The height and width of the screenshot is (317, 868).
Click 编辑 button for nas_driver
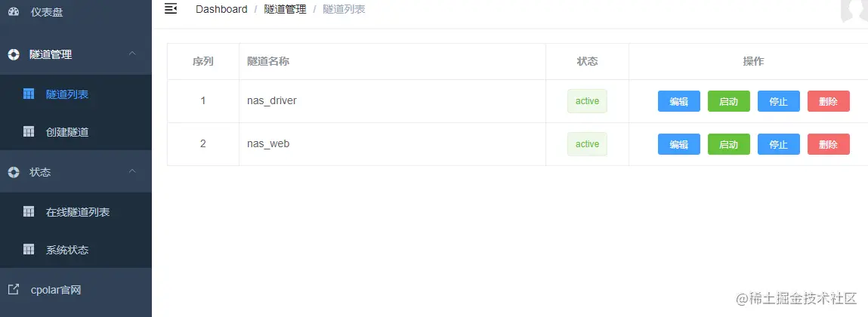click(x=678, y=101)
